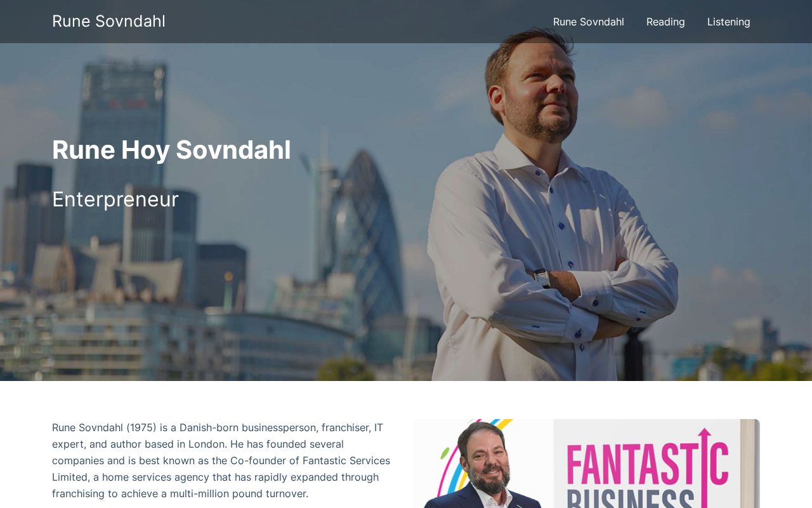Click the biography paragraph about Rune Sovndahl

point(222,460)
